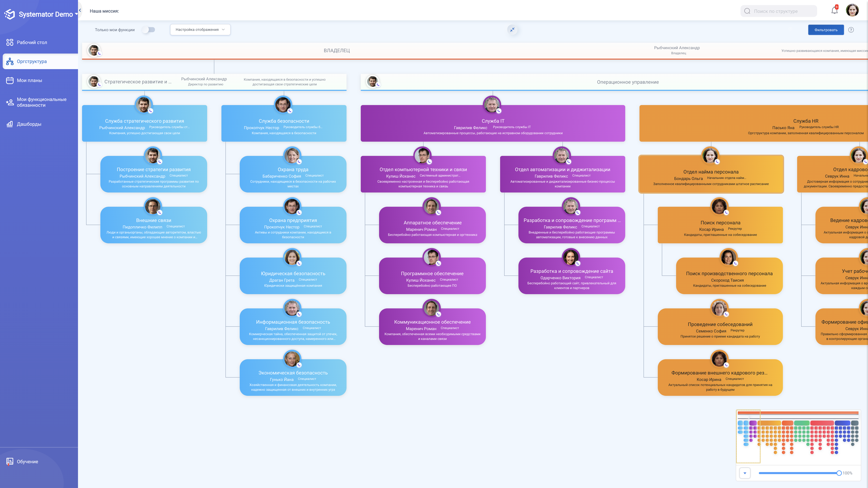Click the Экономическая безопасность avatar photo
This screenshot has height=488, width=868.
292,359
